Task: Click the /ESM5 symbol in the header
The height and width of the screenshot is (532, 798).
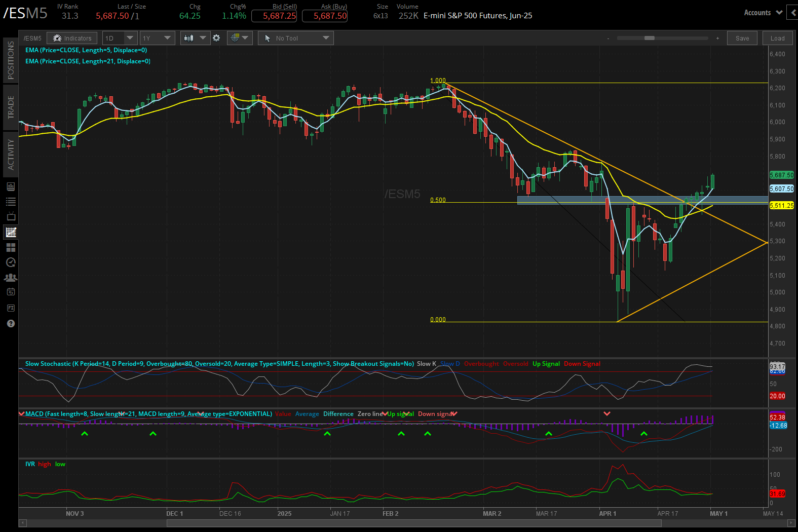Action: 25,13
